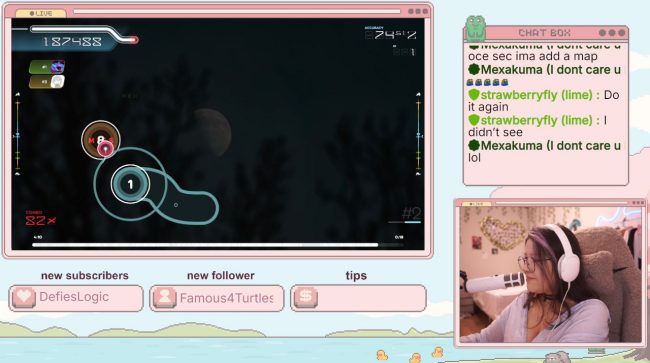
Task: Select the second leaderboard avatar entry
Action: coord(47,82)
